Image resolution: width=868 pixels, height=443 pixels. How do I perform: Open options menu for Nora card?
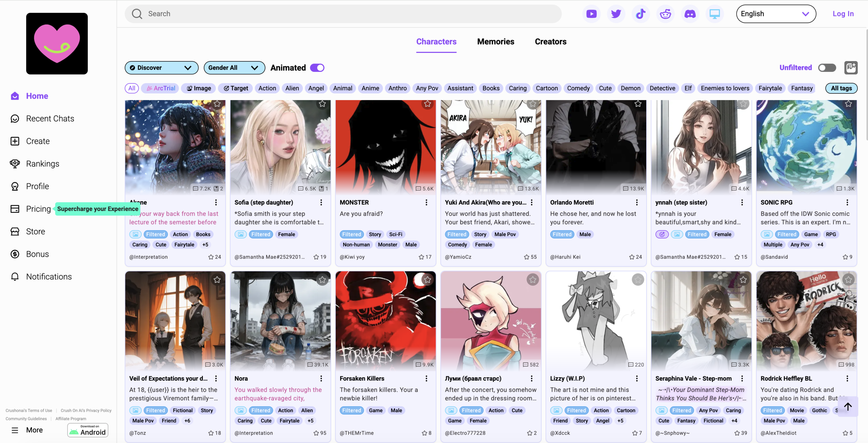(x=321, y=379)
